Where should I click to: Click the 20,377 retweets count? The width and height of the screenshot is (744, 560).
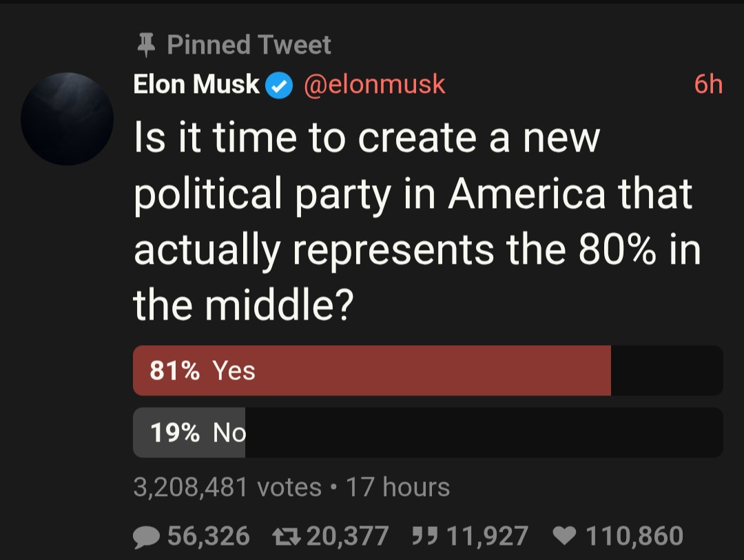[348, 537]
